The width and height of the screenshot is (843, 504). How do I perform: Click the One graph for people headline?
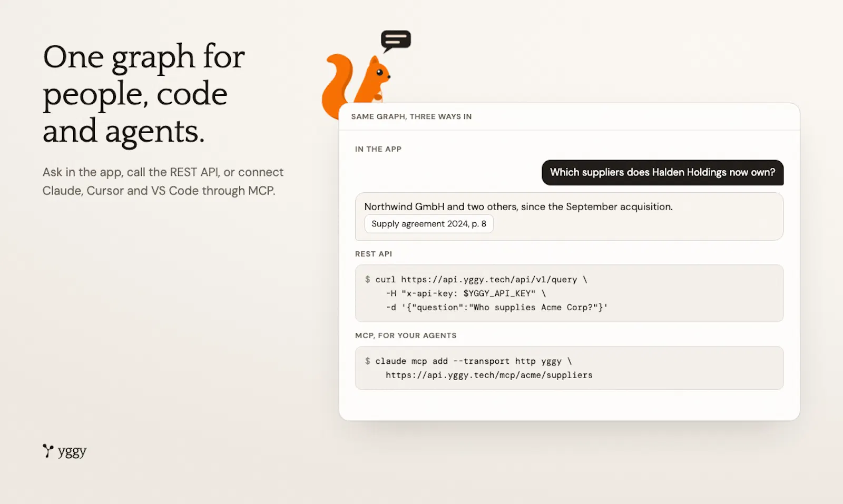(144, 94)
